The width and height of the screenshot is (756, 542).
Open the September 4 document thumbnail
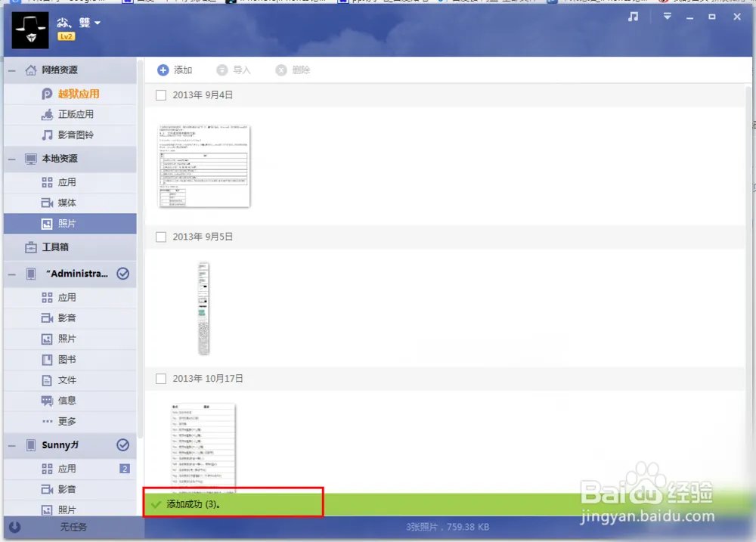coord(204,166)
